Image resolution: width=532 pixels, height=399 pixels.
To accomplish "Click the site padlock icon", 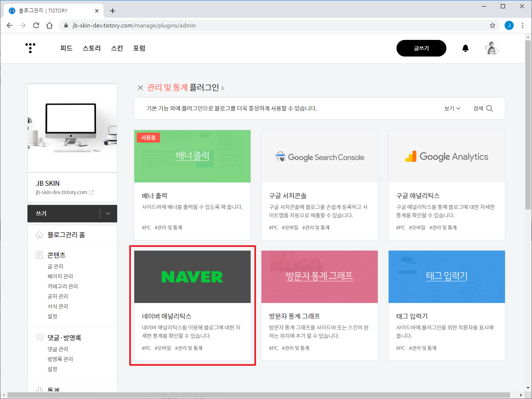I will coord(66,25).
